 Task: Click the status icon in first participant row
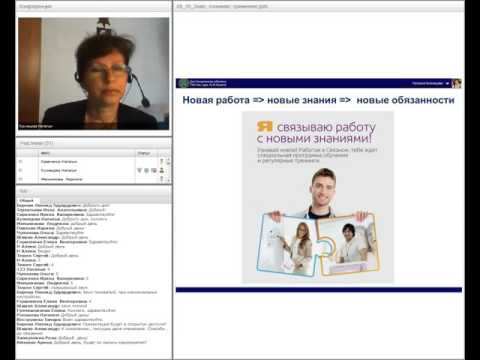(162, 161)
